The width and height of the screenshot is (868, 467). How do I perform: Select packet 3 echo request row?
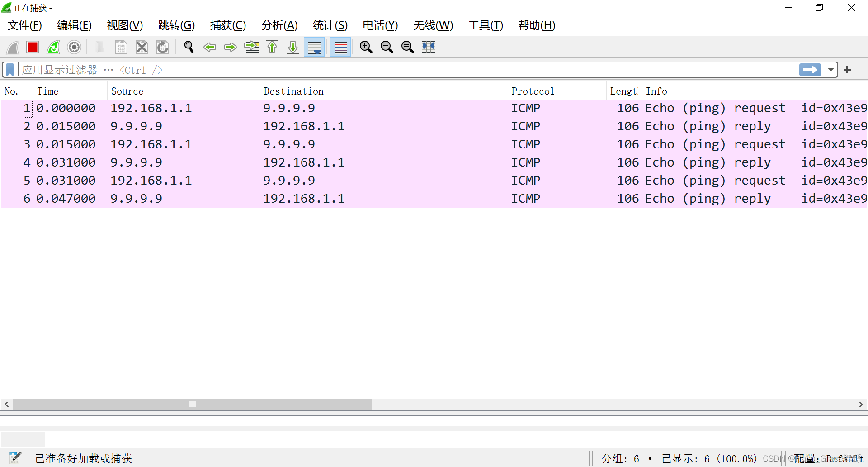434,144
